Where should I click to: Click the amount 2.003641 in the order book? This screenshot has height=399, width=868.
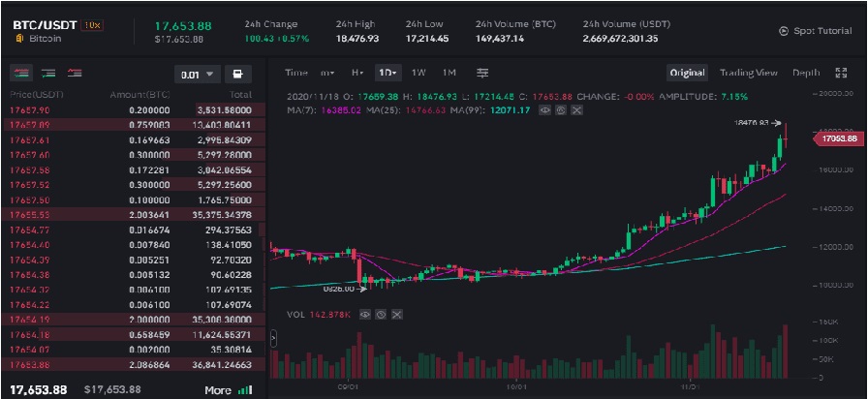pos(149,215)
